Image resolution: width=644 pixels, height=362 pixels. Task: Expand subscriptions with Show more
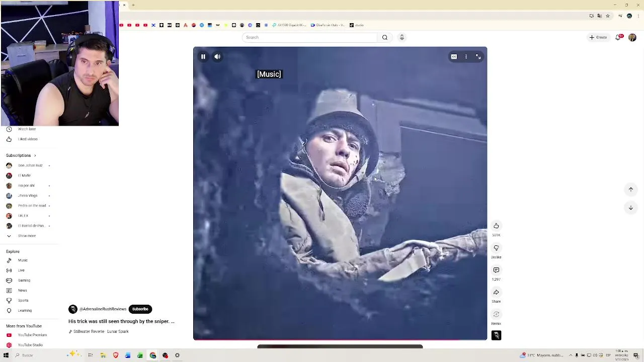(x=27, y=236)
